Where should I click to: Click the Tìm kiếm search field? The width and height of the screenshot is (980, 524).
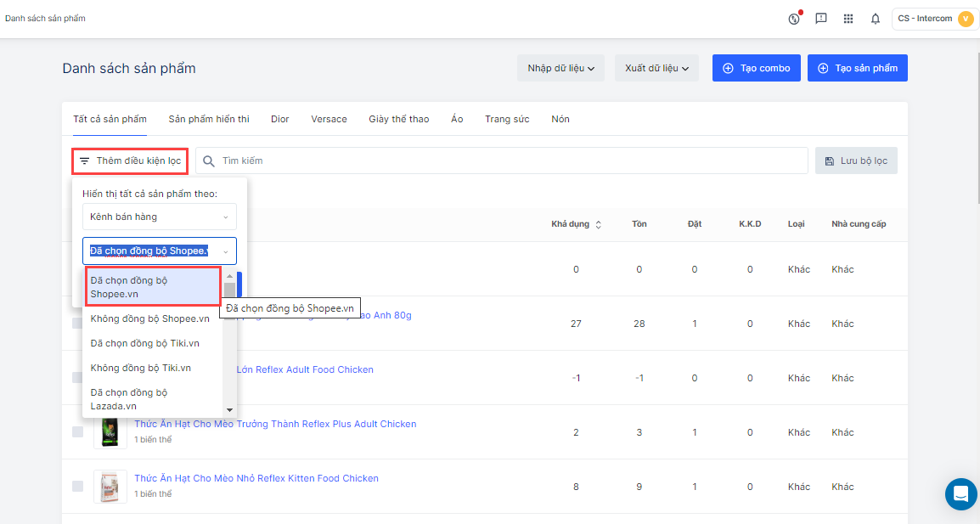click(510, 161)
